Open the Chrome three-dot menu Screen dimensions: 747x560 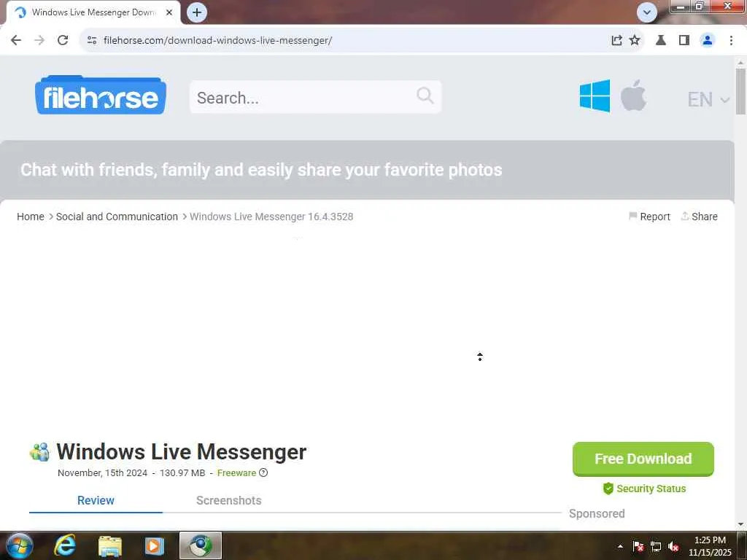coord(731,41)
